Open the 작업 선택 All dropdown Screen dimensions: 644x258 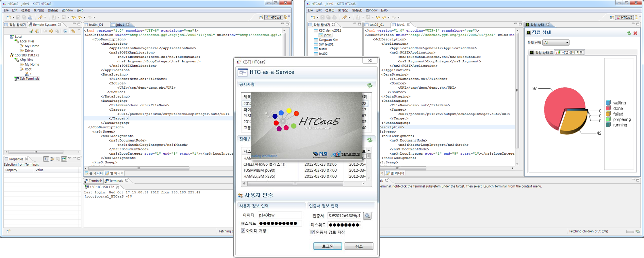[x=556, y=43]
